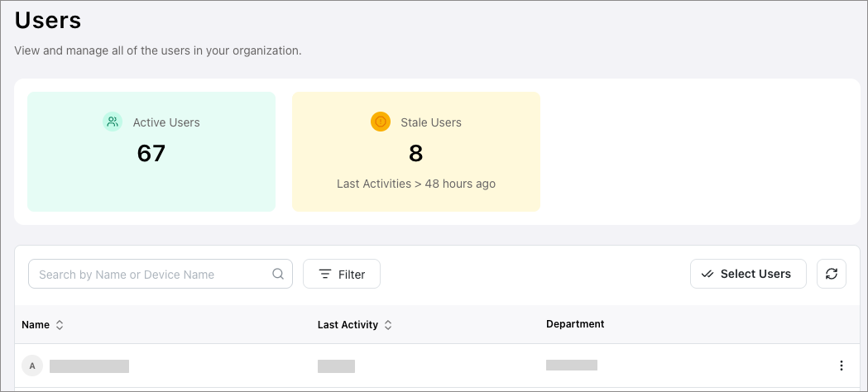Click the Department column header
868x392 pixels.
point(575,324)
